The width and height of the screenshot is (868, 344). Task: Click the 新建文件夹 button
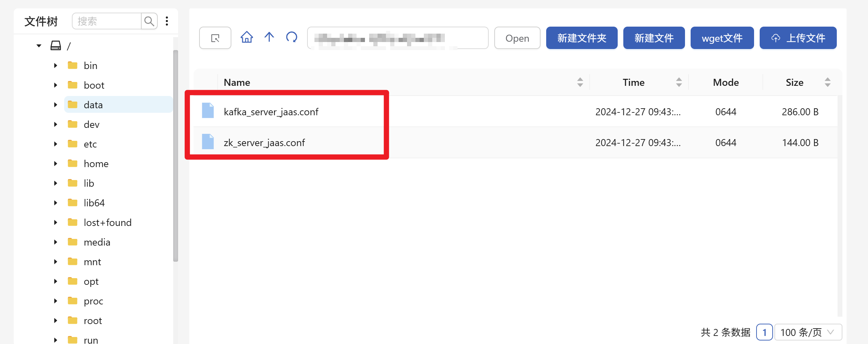(x=582, y=38)
